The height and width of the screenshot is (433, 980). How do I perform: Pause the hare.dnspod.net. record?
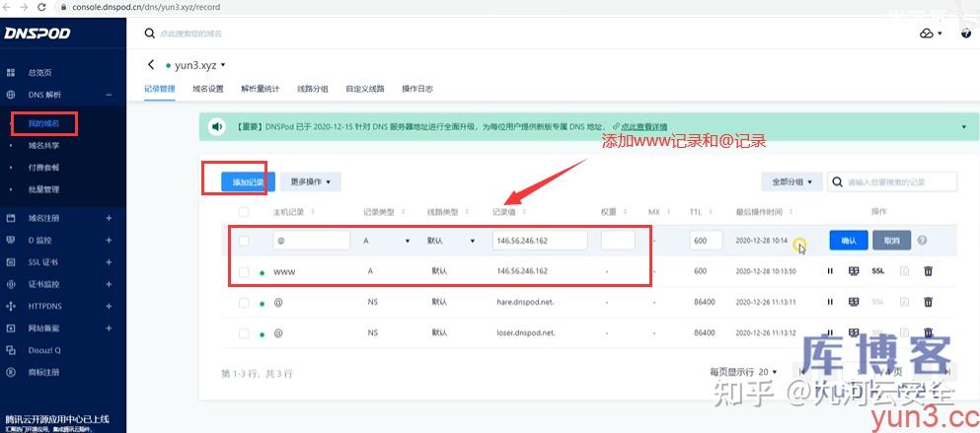point(831,302)
